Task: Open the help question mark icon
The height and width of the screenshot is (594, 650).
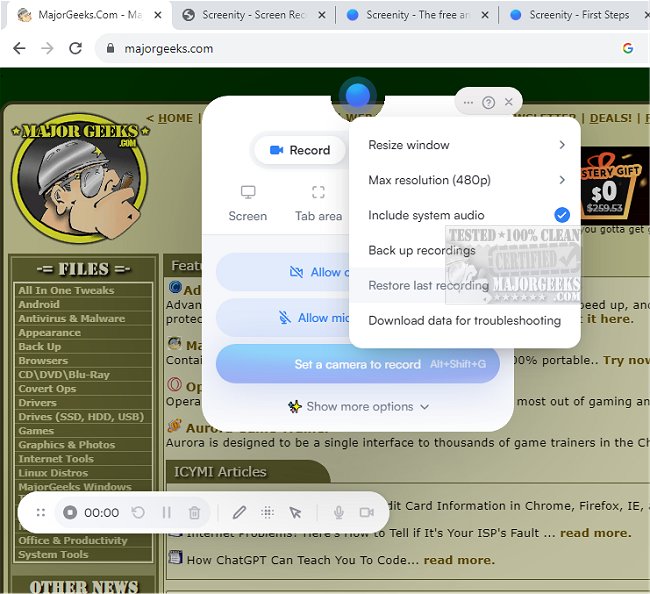Action: [x=488, y=102]
